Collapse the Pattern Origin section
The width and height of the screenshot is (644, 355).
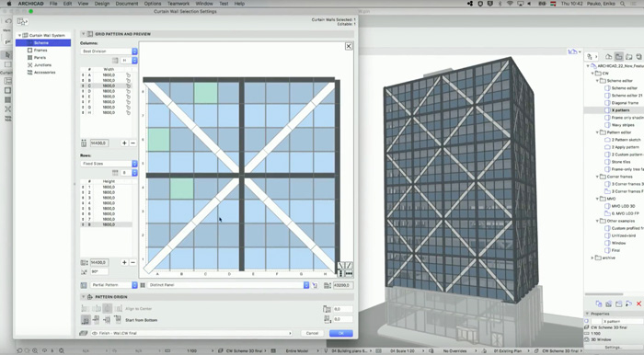pos(84,297)
